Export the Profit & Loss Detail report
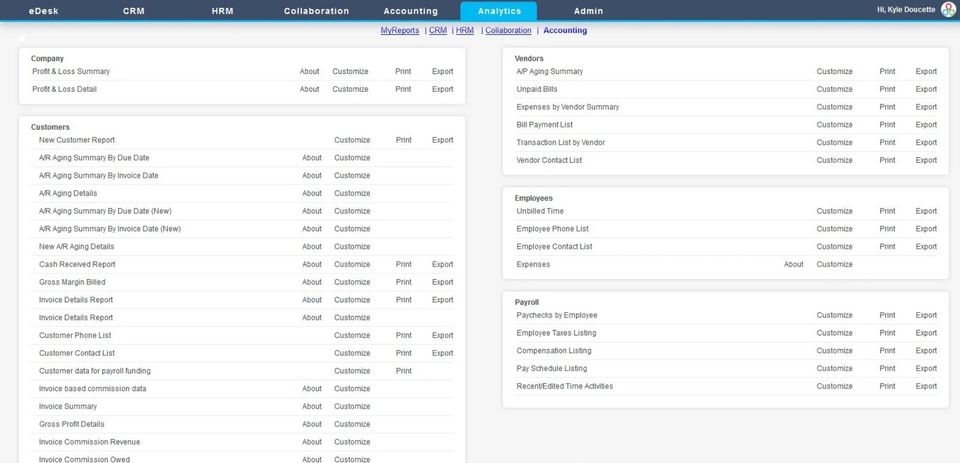Image resolution: width=960 pixels, height=463 pixels. [x=443, y=89]
